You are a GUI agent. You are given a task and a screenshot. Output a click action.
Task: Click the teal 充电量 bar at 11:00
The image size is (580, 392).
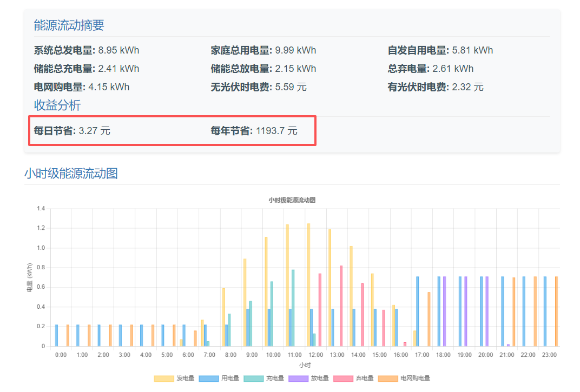tap(293, 308)
